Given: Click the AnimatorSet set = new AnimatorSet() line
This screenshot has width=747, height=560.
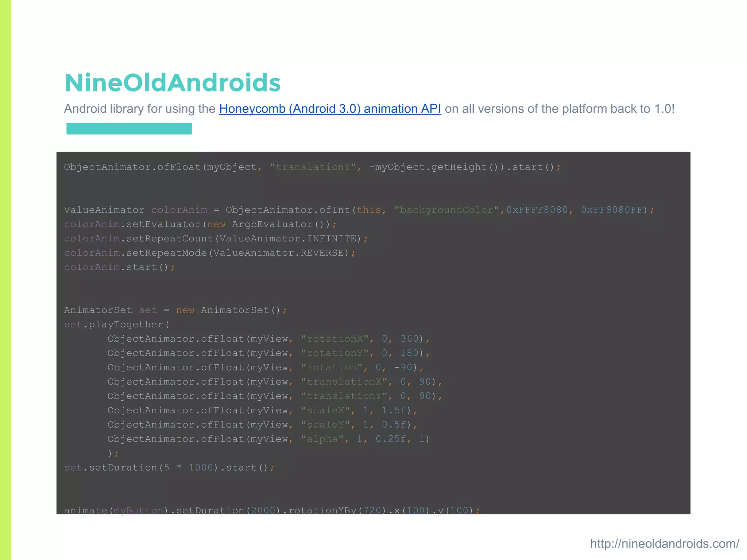Looking at the screenshot, I should (175, 310).
